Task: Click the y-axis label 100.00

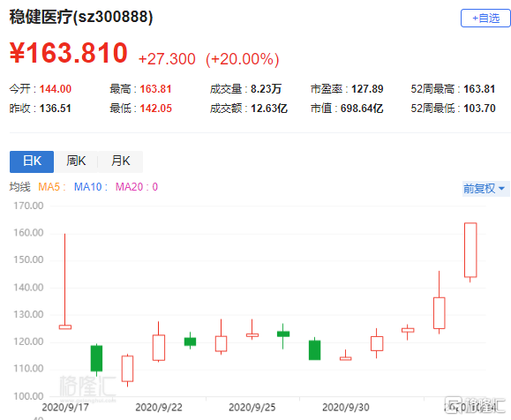Action: coord(28,396)
